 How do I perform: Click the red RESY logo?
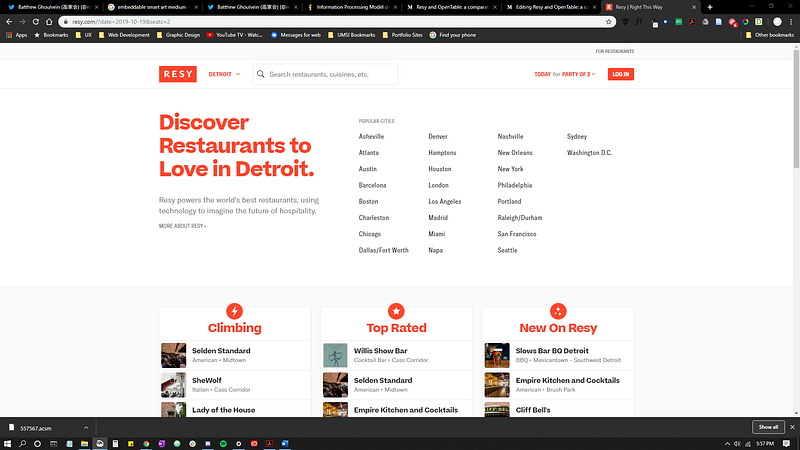click(x=178, y=74)
